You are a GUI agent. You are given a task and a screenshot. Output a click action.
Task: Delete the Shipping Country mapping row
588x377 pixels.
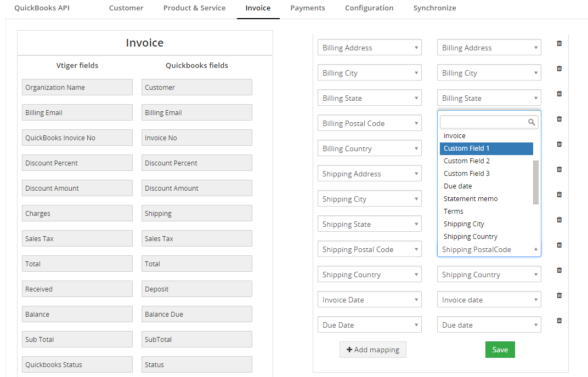click(559, 270)
